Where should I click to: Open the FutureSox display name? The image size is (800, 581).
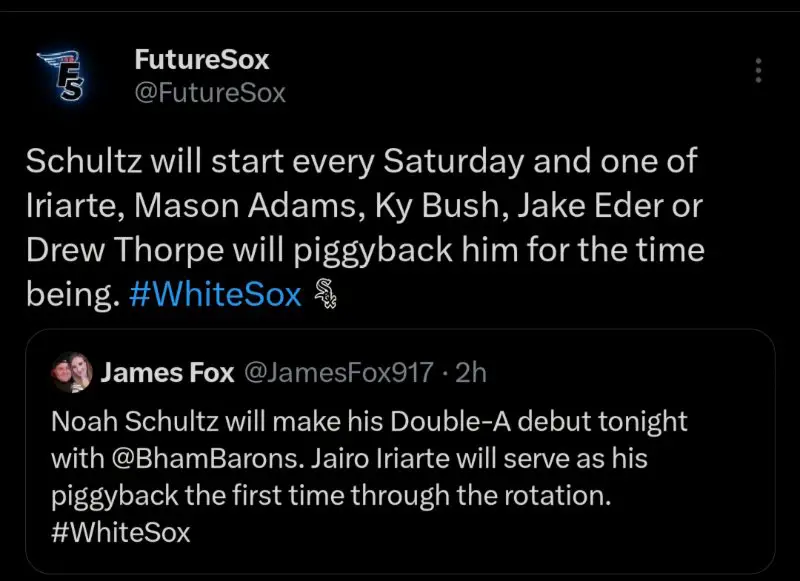coord(201,59)
